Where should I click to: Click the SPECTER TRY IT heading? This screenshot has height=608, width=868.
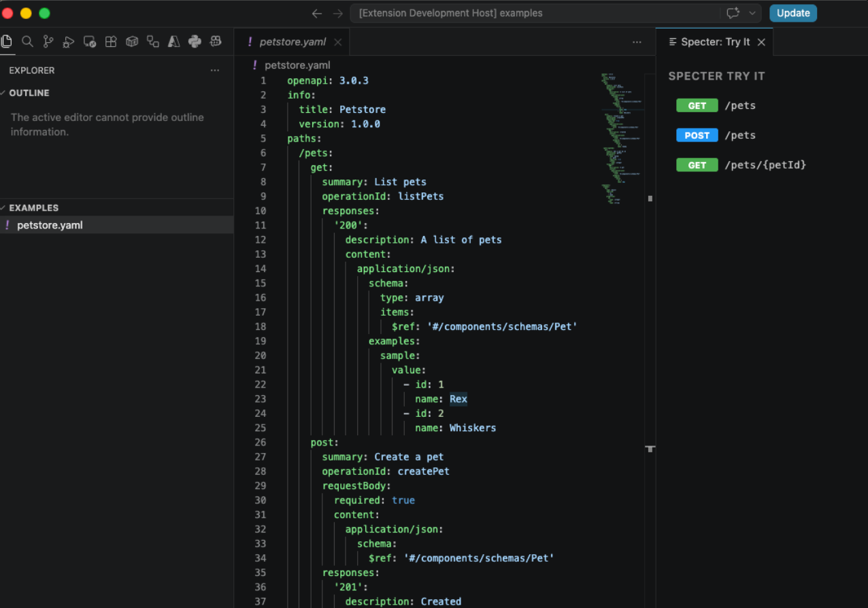point(716,76)
